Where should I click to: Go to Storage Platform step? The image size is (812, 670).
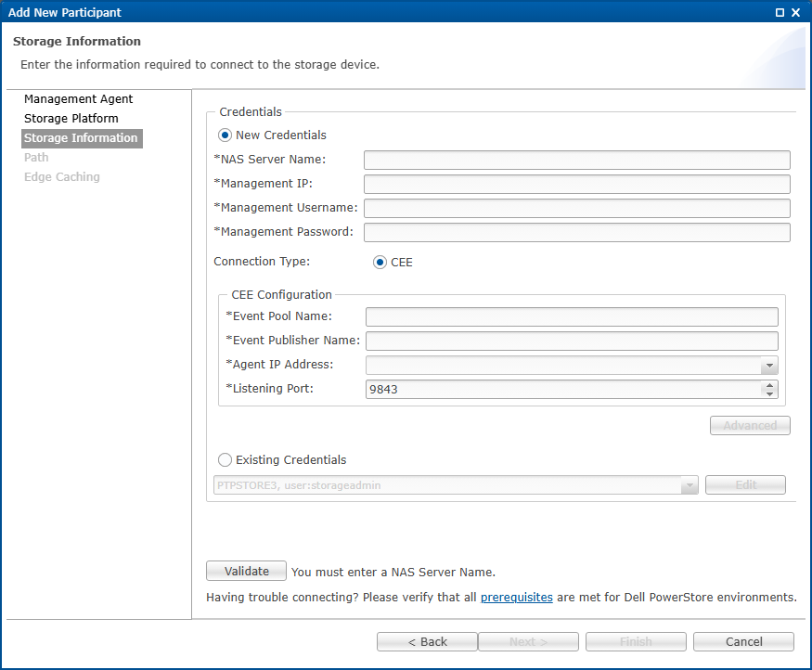(71, 119)
